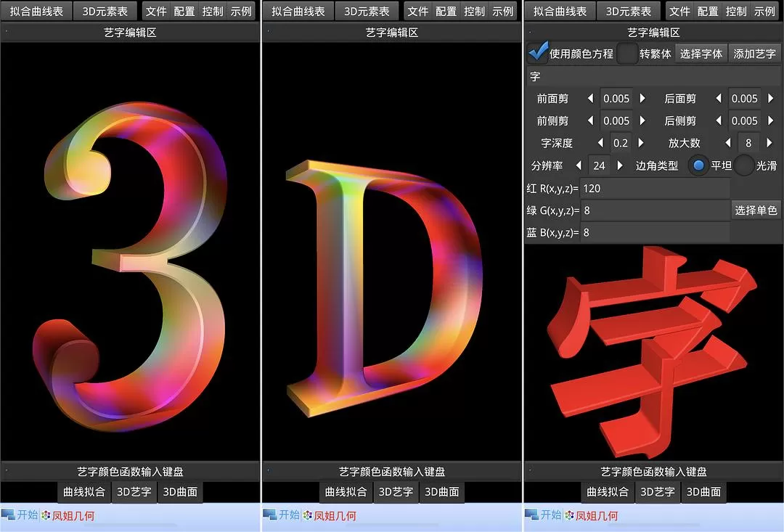The width and height of the screenshot is (784, 532).
Task: Increase the 放大数 value with right arrow
Action: [769, 143]
